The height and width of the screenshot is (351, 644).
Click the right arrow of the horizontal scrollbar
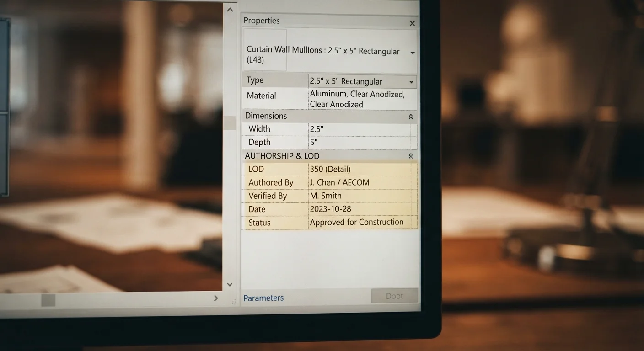[x=216, y=298]
